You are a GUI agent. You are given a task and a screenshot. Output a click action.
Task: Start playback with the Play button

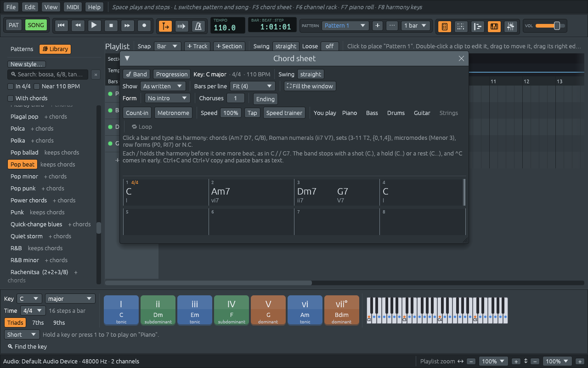click(94, 26)
